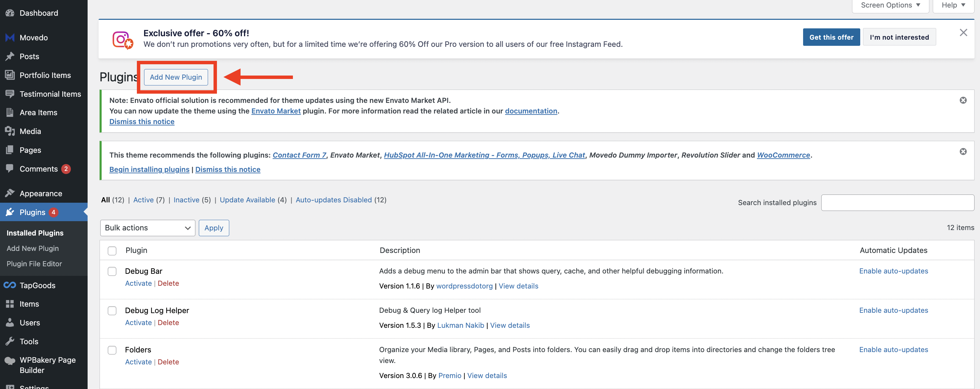This screenshot has width=980, height=389.
Task: Enable auto-updates for Folders
Action: click(894, 349)
